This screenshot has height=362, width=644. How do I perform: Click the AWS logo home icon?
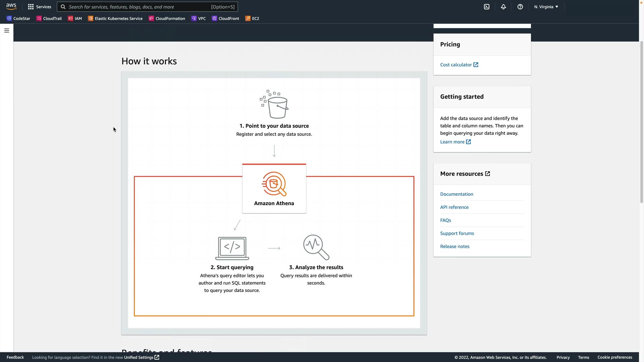[11, 6]
